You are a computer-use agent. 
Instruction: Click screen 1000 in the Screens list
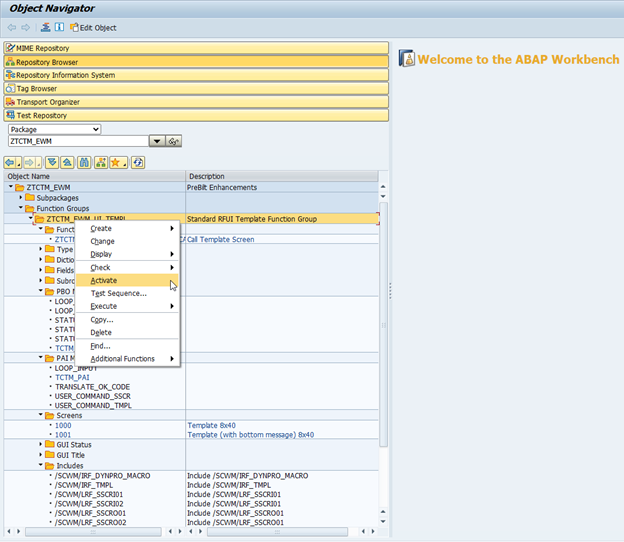coord(63,425)
